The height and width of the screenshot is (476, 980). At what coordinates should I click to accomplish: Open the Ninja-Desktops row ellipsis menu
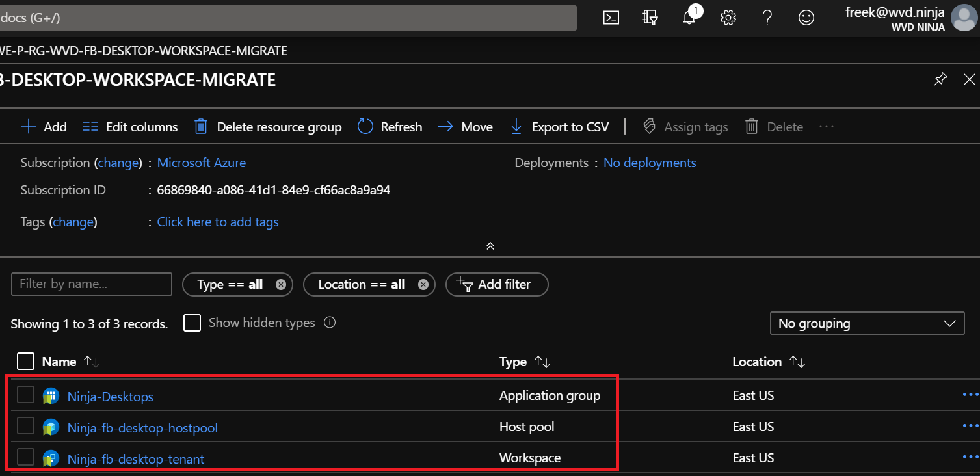click(970, 394)
